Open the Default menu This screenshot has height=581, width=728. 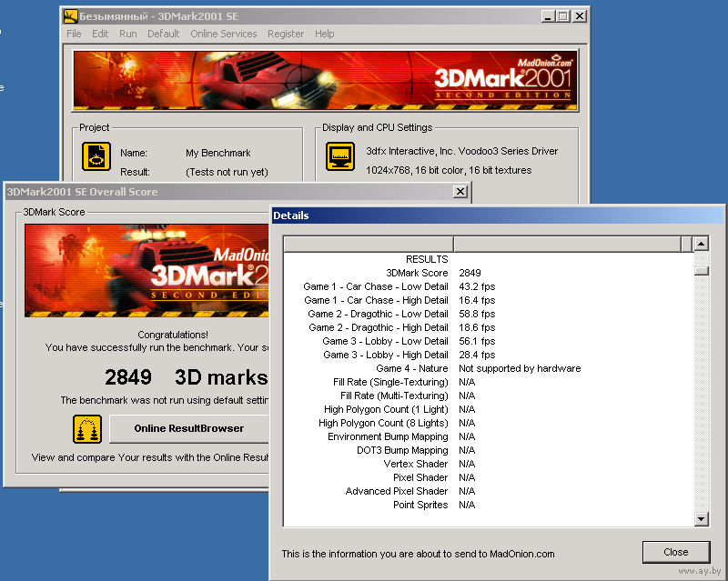click(x=164, y=34)
